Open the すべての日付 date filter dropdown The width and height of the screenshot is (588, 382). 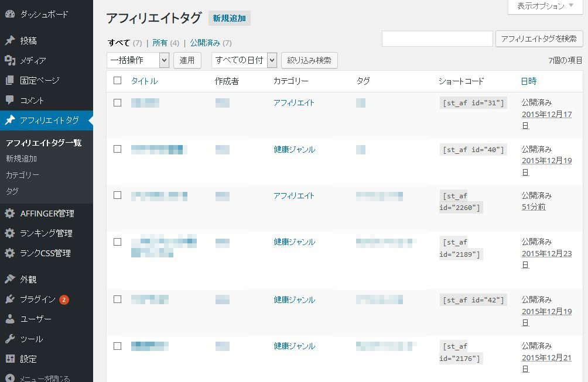tap(244, 60)
